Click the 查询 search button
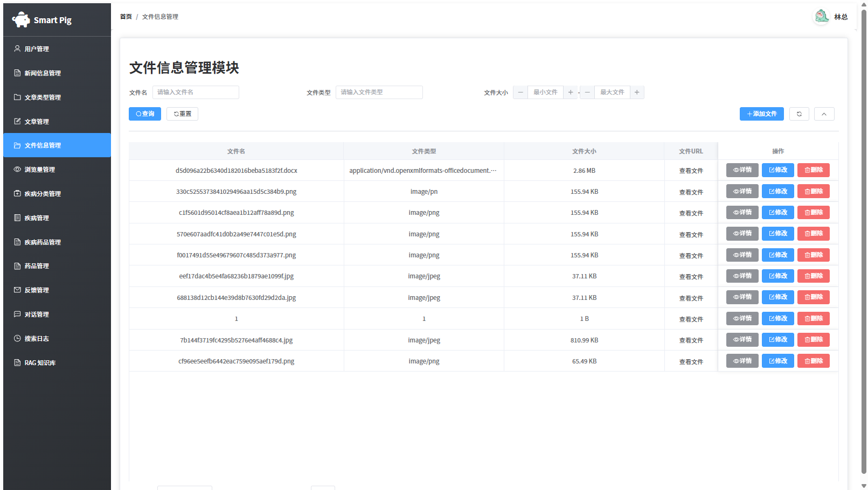 click(x=145, y=114)
